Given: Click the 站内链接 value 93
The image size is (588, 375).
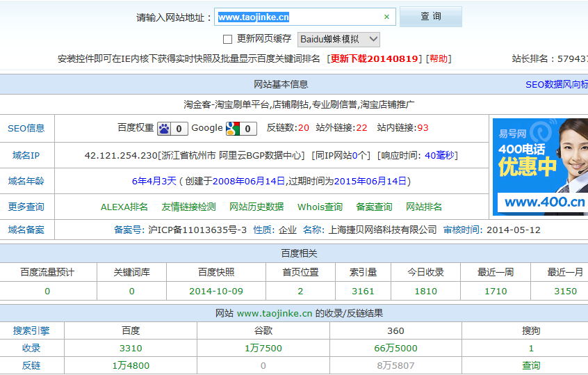Looking at the screenshot, I should pyautogui.click(x=423, y=128).
